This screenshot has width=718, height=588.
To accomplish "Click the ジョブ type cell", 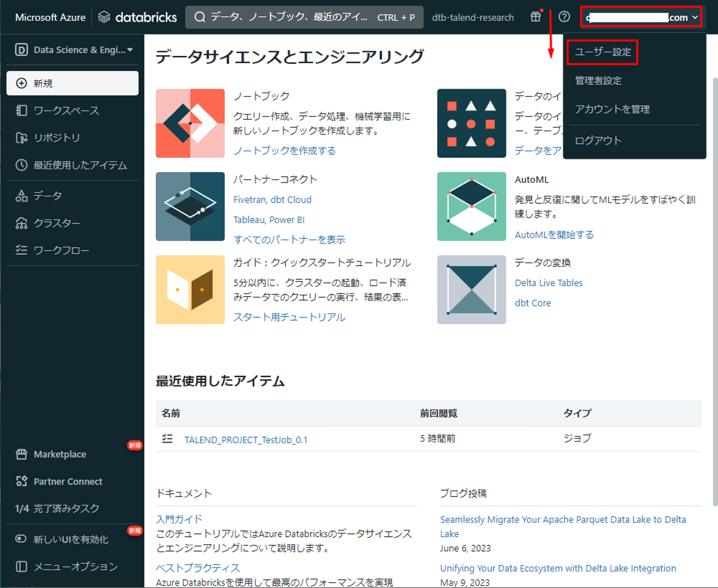I will (577, 438).
